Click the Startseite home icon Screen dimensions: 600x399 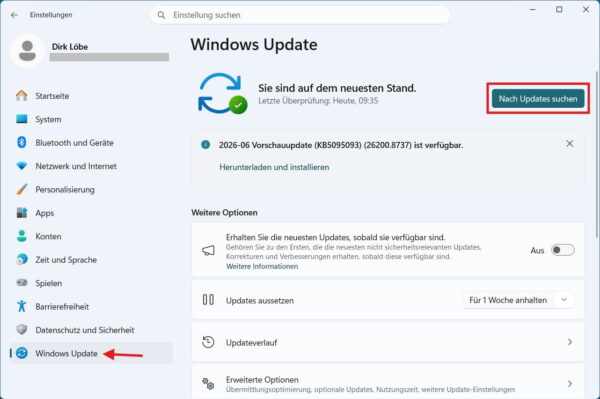pos(22,96)
